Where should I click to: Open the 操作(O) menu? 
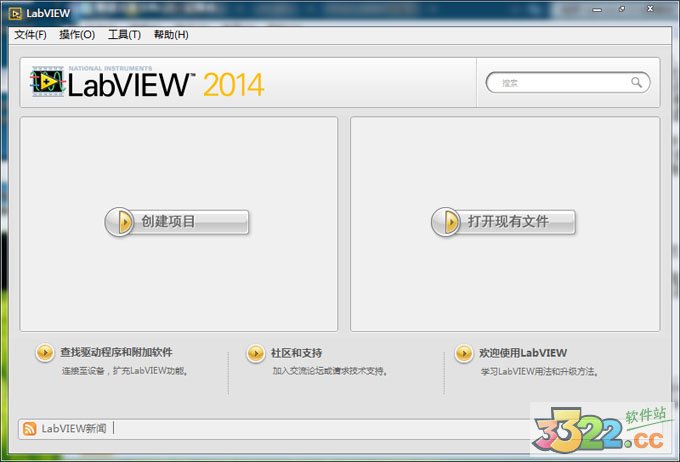point(77,35)
